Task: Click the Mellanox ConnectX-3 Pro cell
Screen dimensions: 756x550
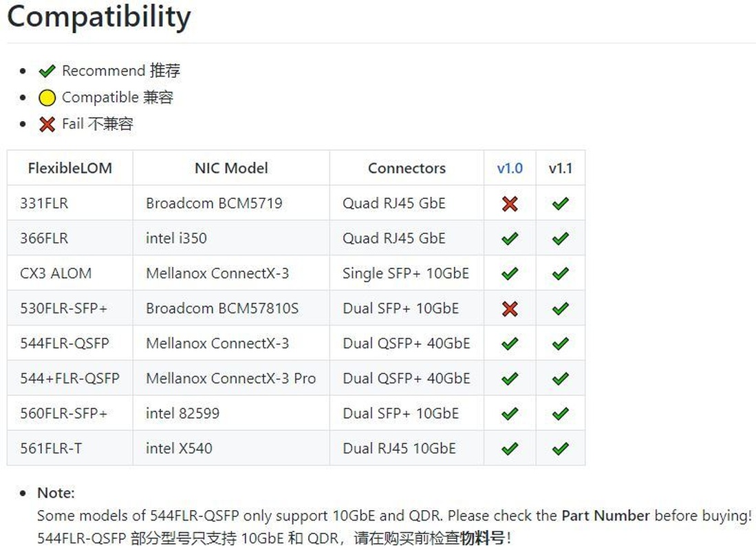Action: (230, 379)
